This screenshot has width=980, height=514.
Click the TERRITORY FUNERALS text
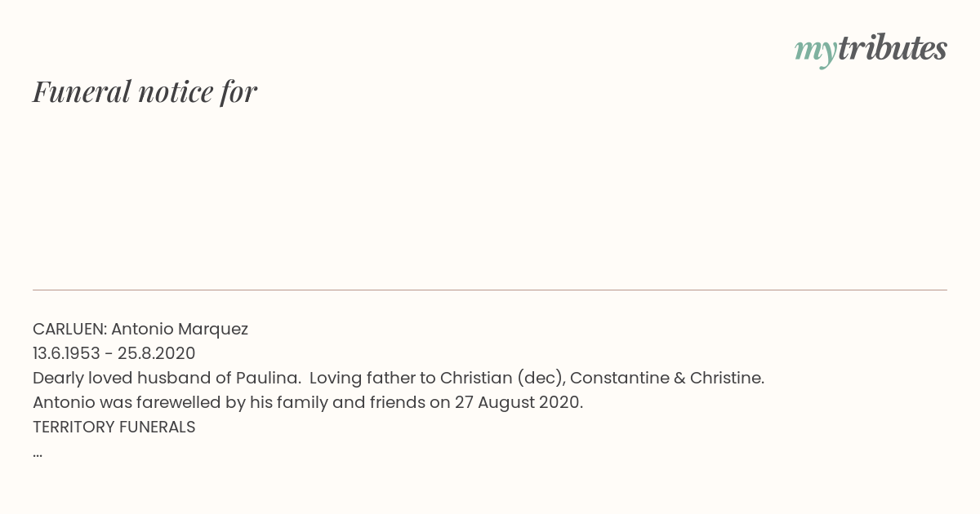(x=114, y=427)
